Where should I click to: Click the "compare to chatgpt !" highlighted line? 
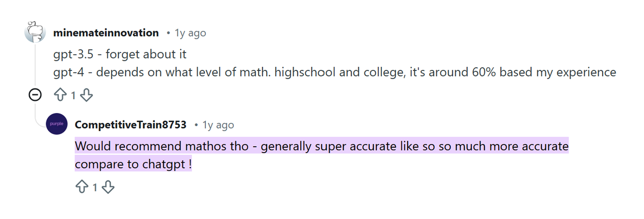coord(133,164)
